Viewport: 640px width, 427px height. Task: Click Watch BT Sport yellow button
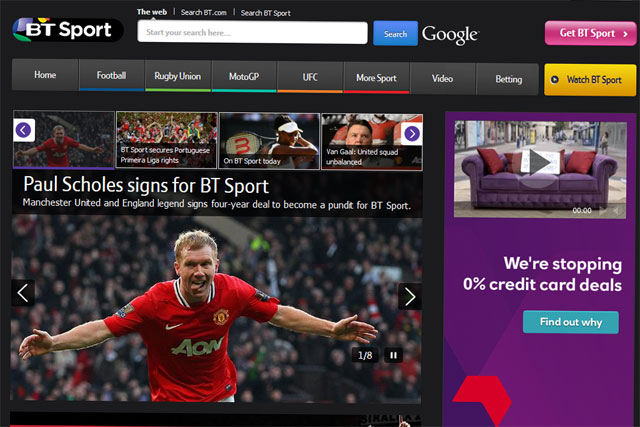coord(590,80)
